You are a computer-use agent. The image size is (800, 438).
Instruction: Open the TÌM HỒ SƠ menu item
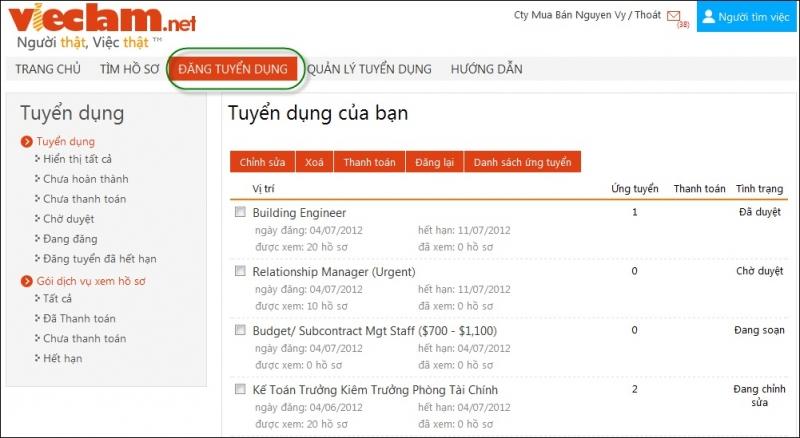tap(129, 69)
